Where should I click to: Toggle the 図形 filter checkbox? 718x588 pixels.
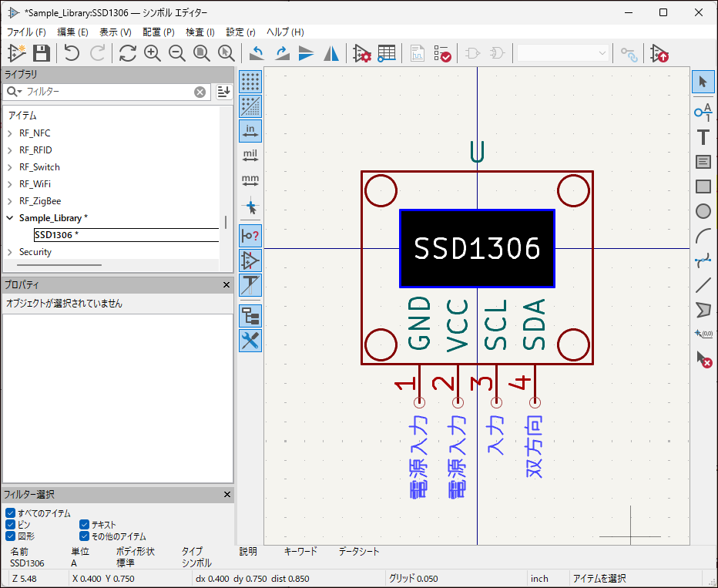(11, 536)
